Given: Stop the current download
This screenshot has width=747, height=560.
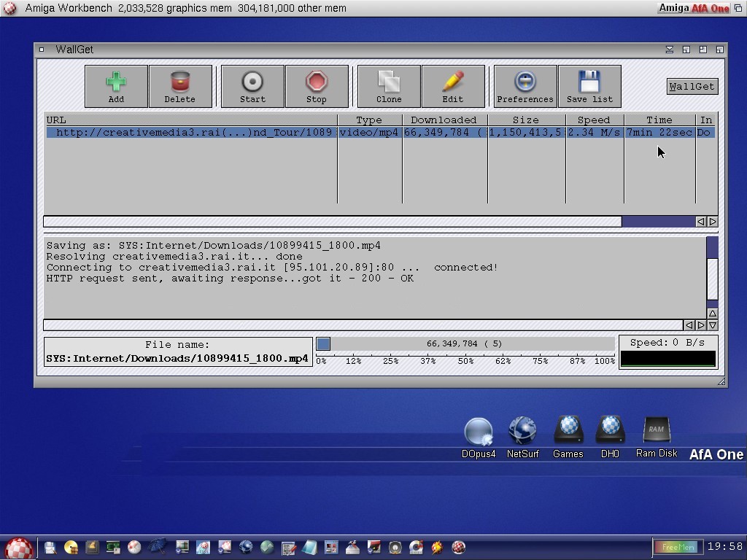Looking at the screenshot, I should pos(317,86).
